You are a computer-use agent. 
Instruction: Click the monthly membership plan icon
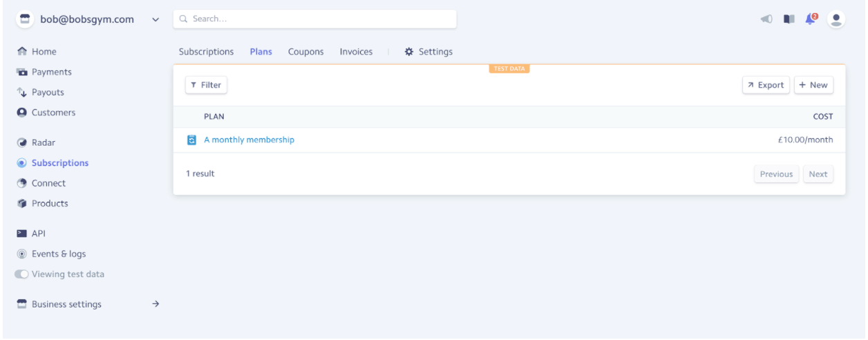tap(192, 140)
